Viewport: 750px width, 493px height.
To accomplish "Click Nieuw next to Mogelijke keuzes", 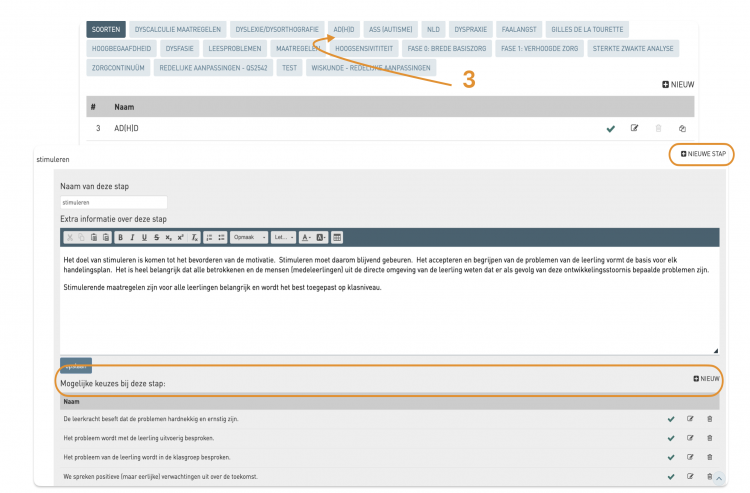I will [706, 379].
